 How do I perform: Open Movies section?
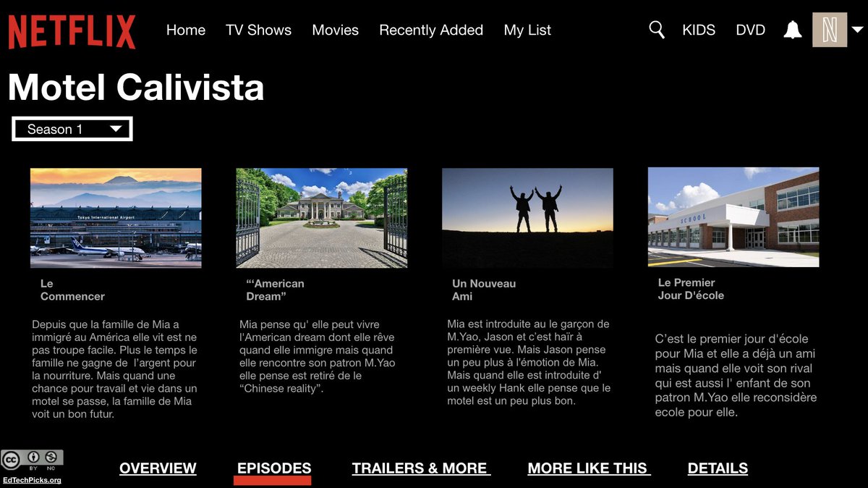pos(336,30)
